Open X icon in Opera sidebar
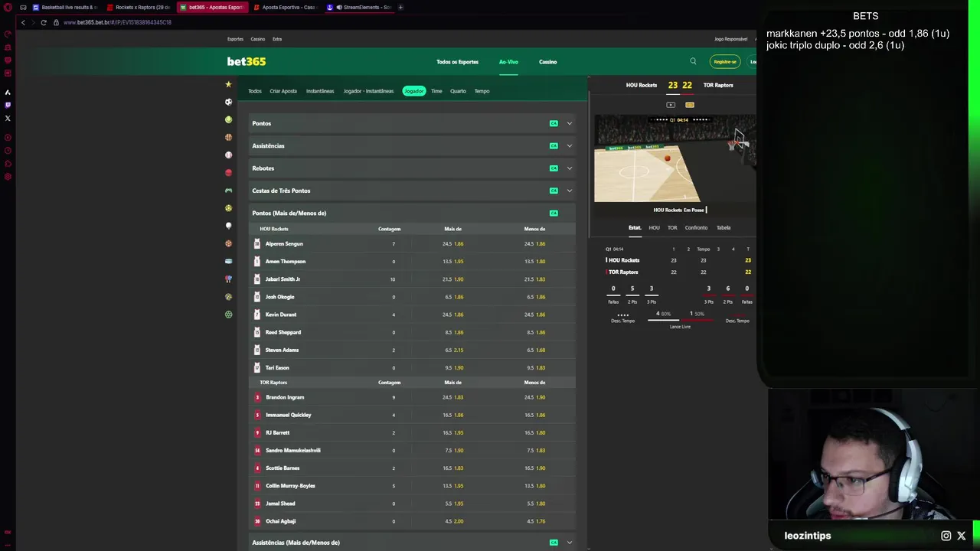The height and width of the screenshot is (551, 980). 8,118
